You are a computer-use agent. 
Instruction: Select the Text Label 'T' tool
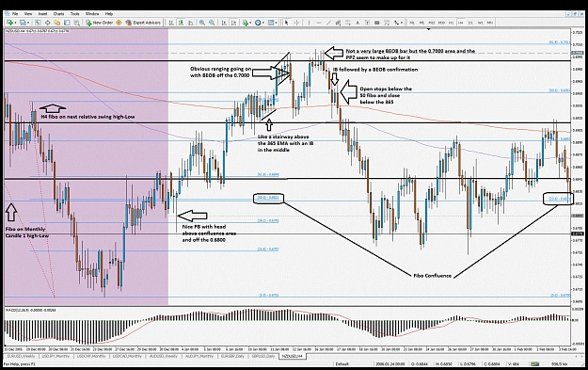[x=367, y=23]
